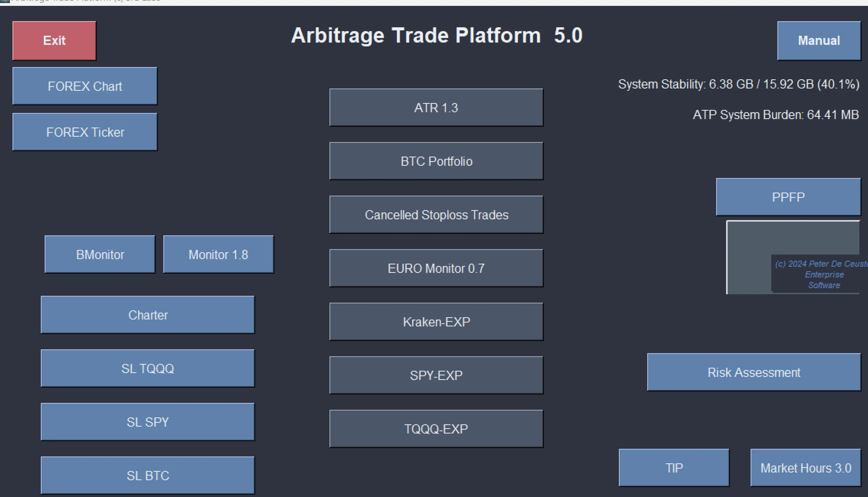
Task: Launch EURO Monitor 0.7
Action: [x=436, y=268]
